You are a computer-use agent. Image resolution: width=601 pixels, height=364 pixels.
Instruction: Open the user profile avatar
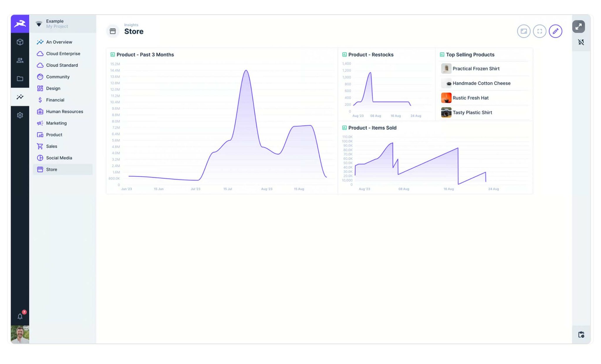[x=20, y=334]
